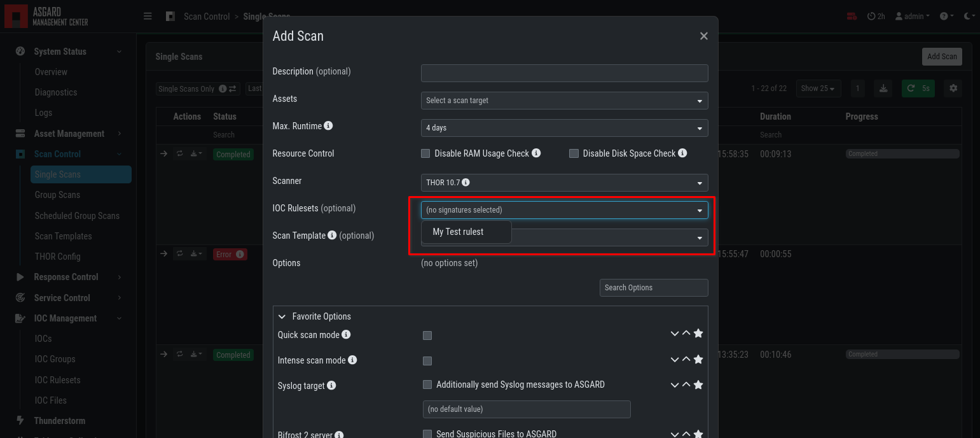Click the Intense scan mode info icon
The image size is (980, 438).
click(x=352, y=360)
